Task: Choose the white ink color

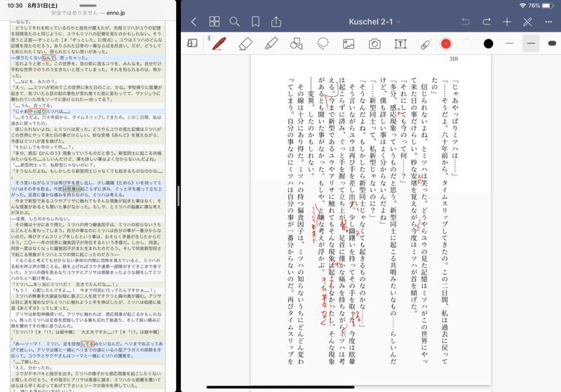Action: [467, 43]
